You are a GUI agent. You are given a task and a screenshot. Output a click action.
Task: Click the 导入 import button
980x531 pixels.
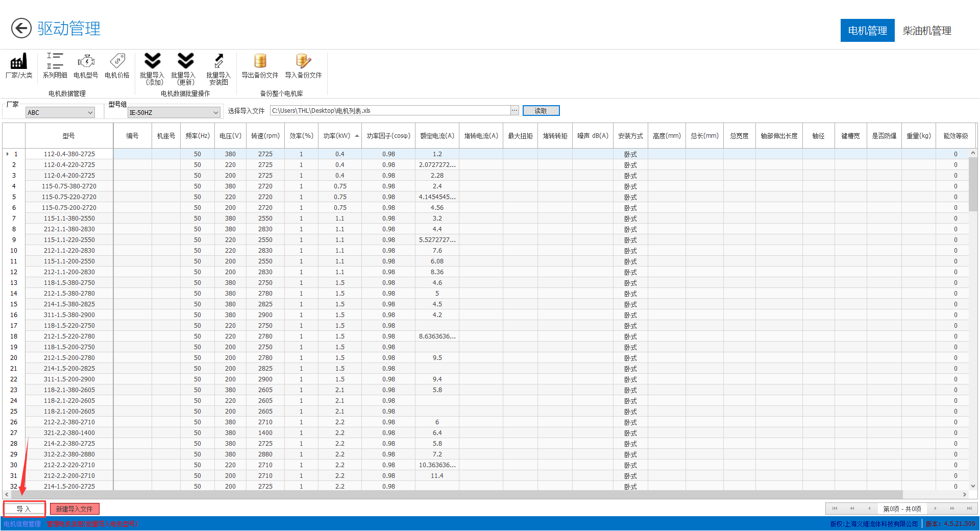click(24, 509)
